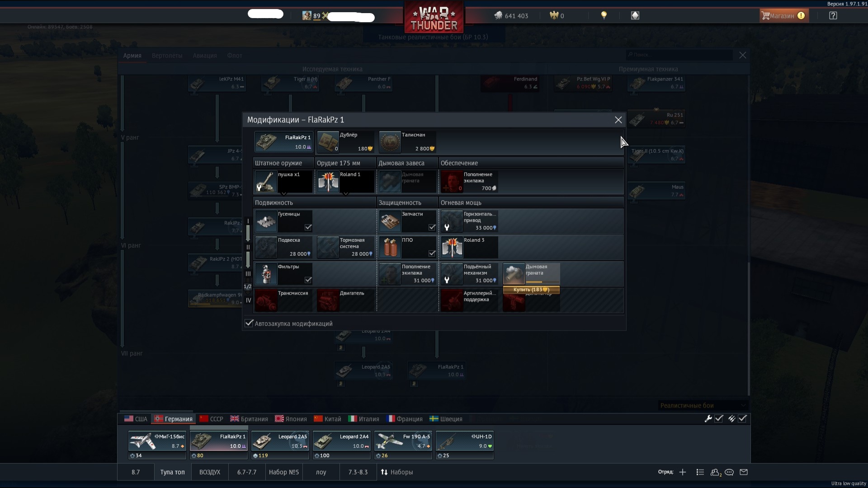868x488 pixels.
Task: Select the Набор №5 preset button
Action: coord(284,472)
